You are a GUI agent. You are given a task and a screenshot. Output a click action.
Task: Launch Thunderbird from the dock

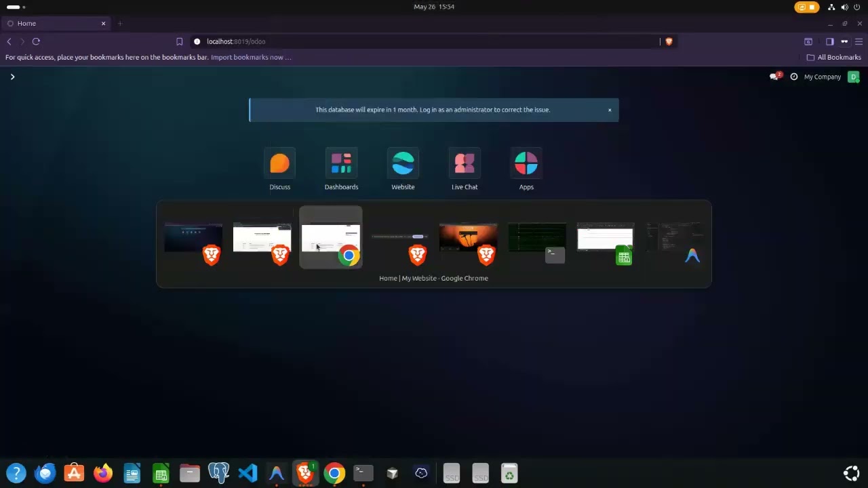point(45,473)
